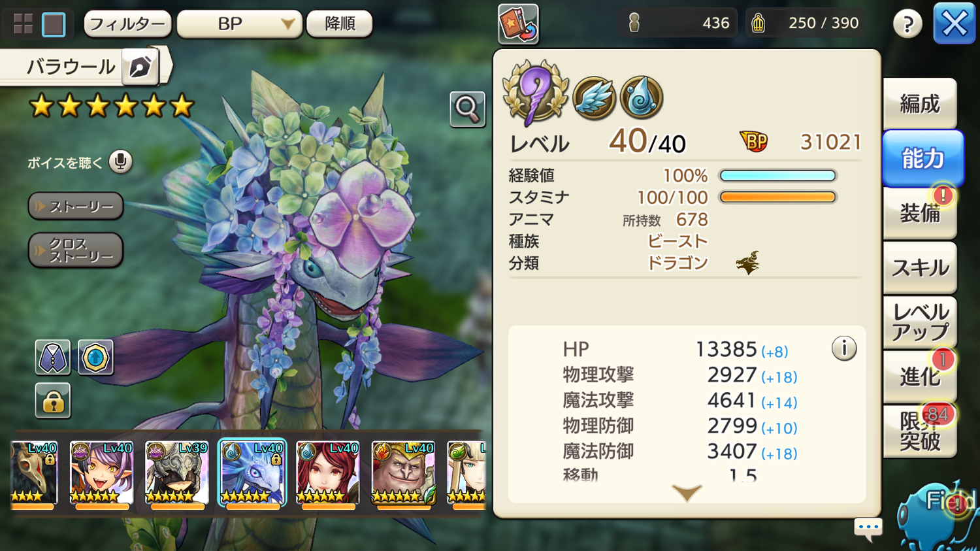Switch to single unit view

(x=54, y=24)
